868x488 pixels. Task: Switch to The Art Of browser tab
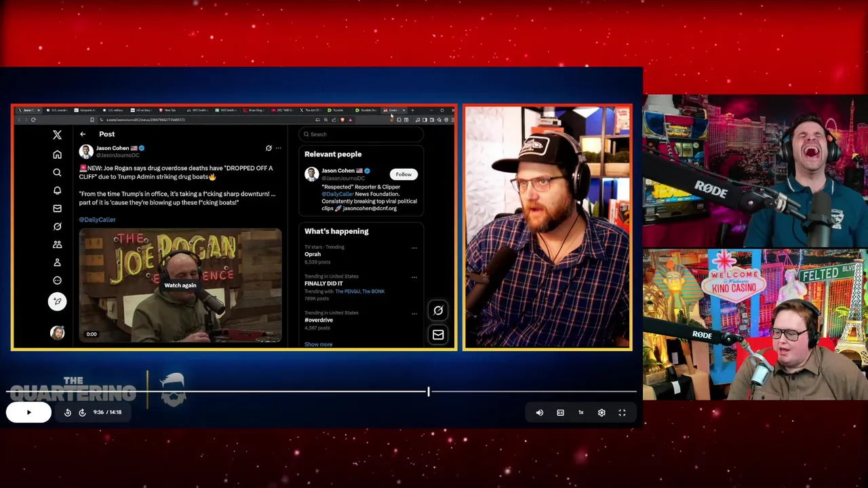(311, 110)
